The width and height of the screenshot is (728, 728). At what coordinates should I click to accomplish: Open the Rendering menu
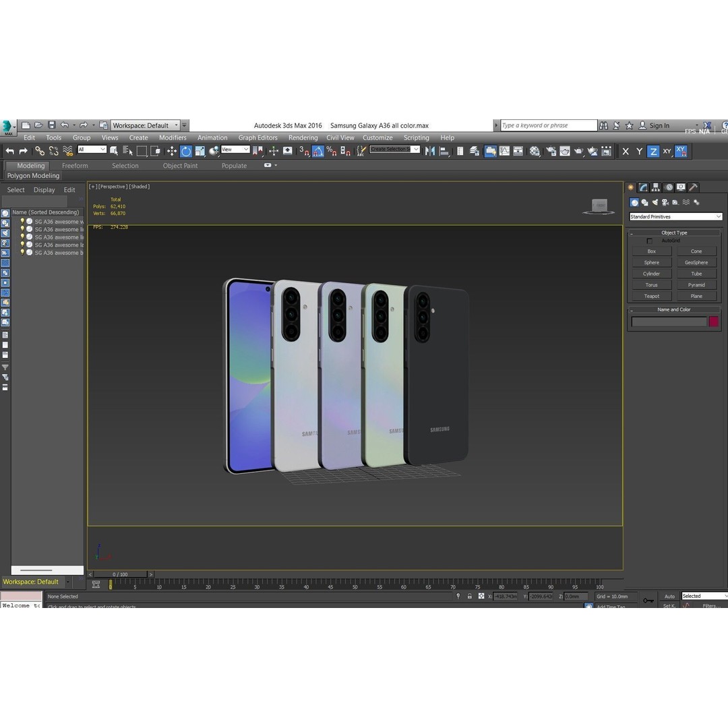pos(303,138)
